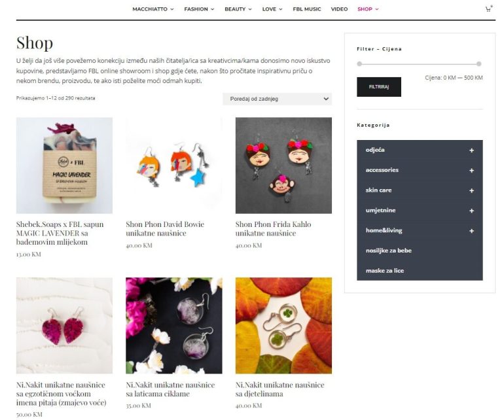
Task: Open maske za lice category
Action: point(385,271)
